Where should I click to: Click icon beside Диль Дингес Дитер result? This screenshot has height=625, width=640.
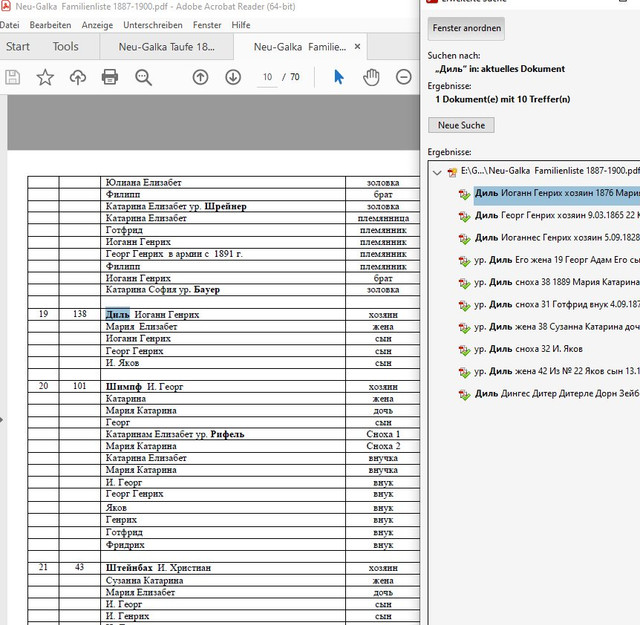point(464,394)
